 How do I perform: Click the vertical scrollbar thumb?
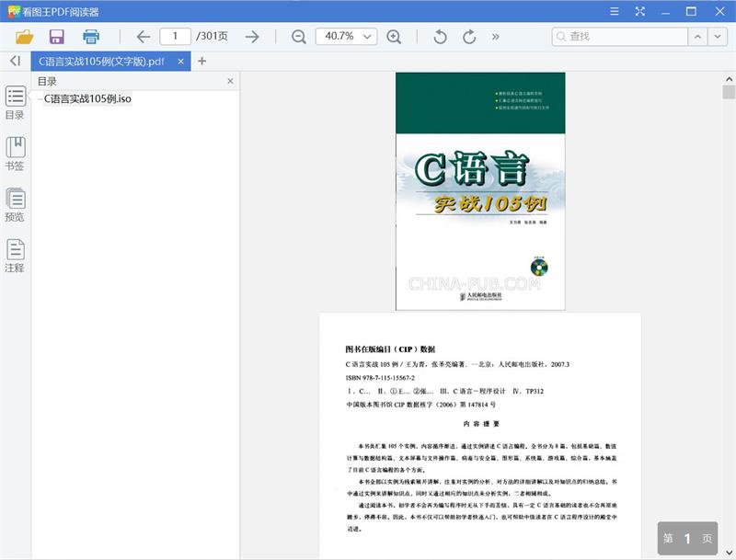(729, 92)
